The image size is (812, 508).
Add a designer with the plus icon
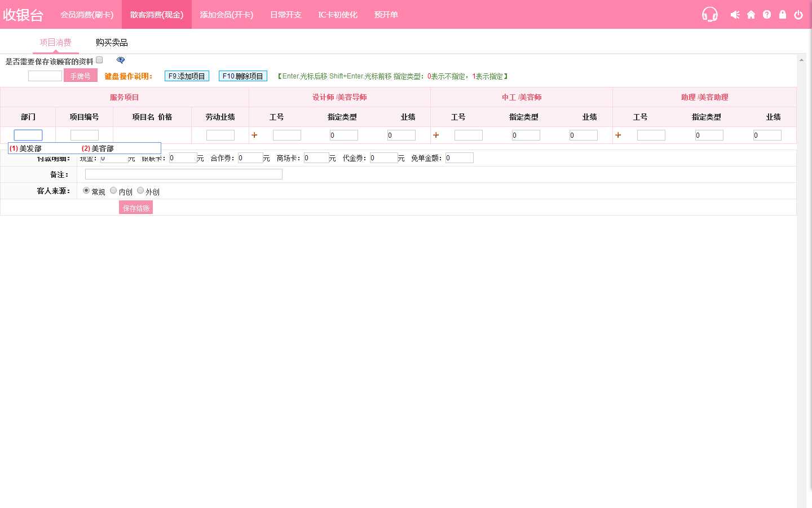click(x=254, y=135)
